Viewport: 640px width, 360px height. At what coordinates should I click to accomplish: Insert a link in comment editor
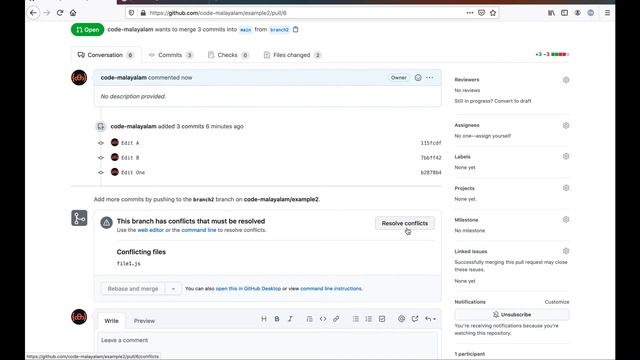point(336,319)
